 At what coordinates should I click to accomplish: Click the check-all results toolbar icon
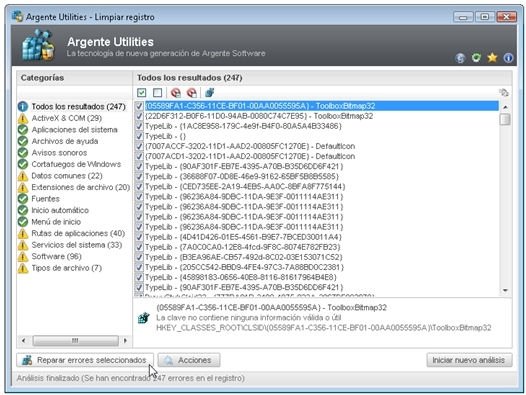point(142,93)
